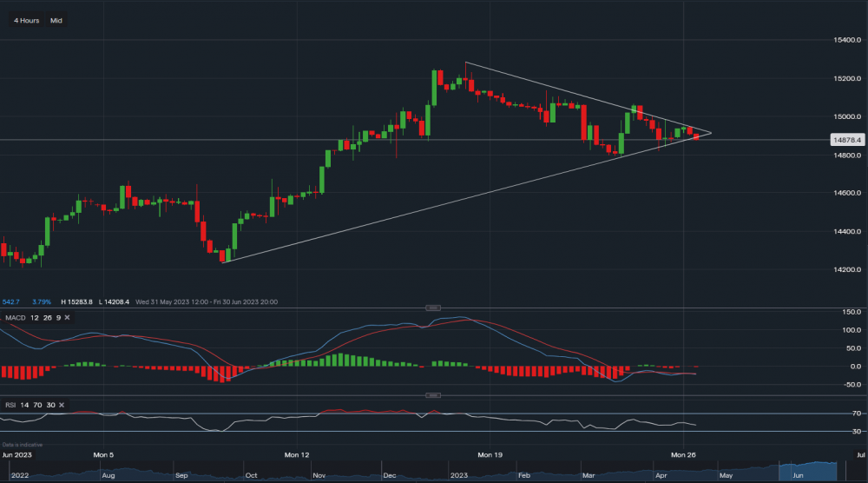Click the 15000.0 price axis label
The height and width of the screenshot is (483, 868).
(845, 116)
